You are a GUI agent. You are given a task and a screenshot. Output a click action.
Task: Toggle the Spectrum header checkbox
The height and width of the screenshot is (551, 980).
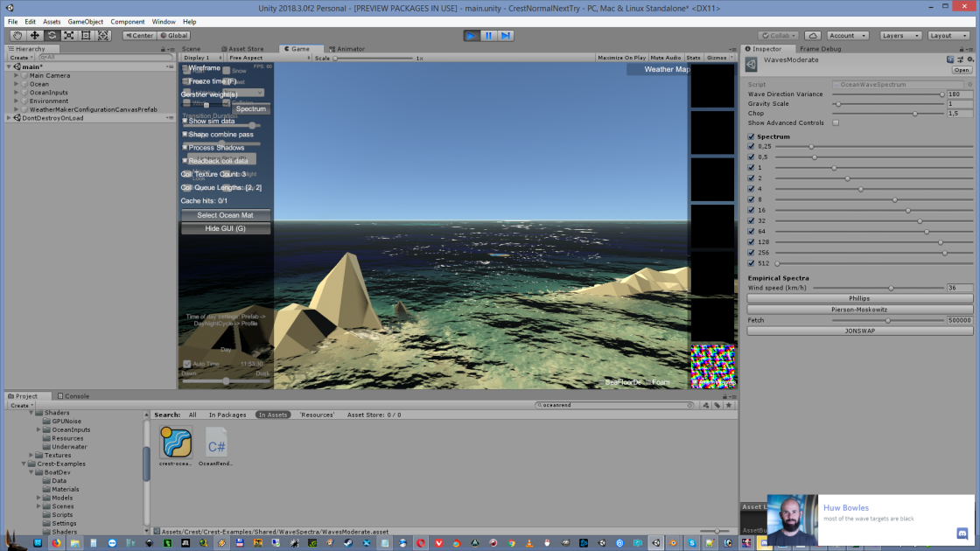(x=752, y=136)
